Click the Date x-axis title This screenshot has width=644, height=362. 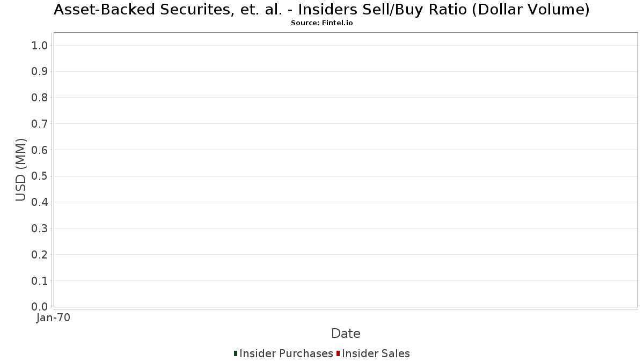(x=346, y=334)
